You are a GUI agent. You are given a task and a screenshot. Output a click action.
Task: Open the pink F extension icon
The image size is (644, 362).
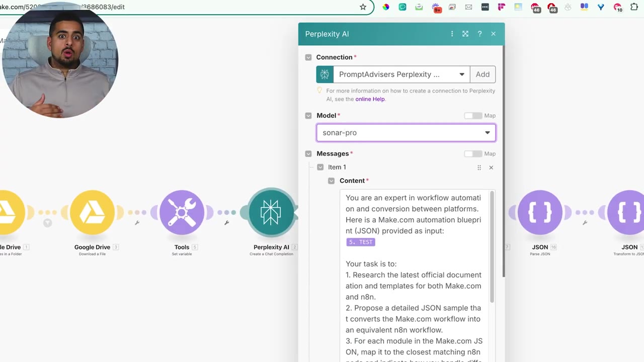click(502, 7)
